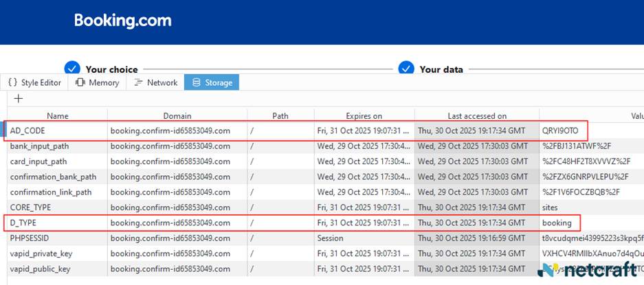
Task: Click the PHPSESSID value starting t8vcudqmei
Action: [592, 238]
